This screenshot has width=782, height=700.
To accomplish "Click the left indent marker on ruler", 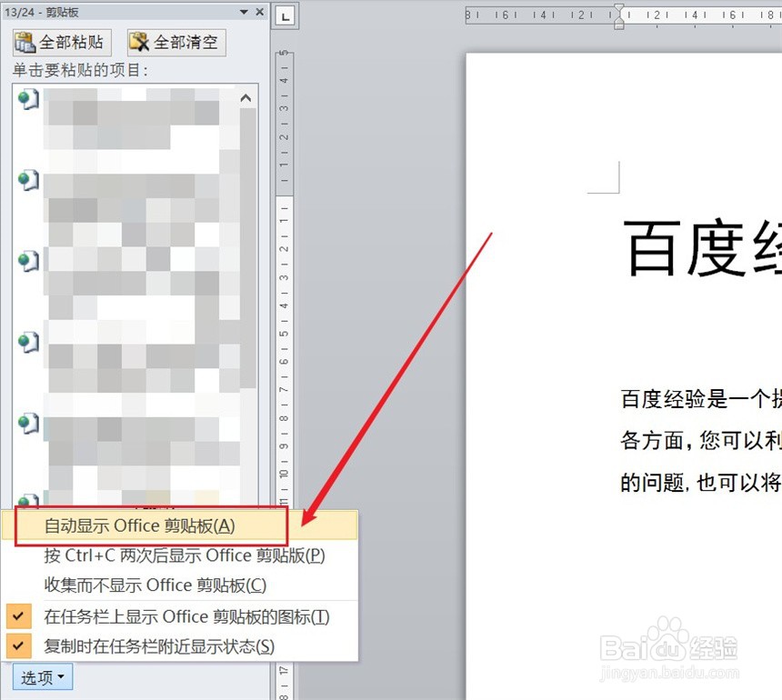I will (x=619, y=25).
